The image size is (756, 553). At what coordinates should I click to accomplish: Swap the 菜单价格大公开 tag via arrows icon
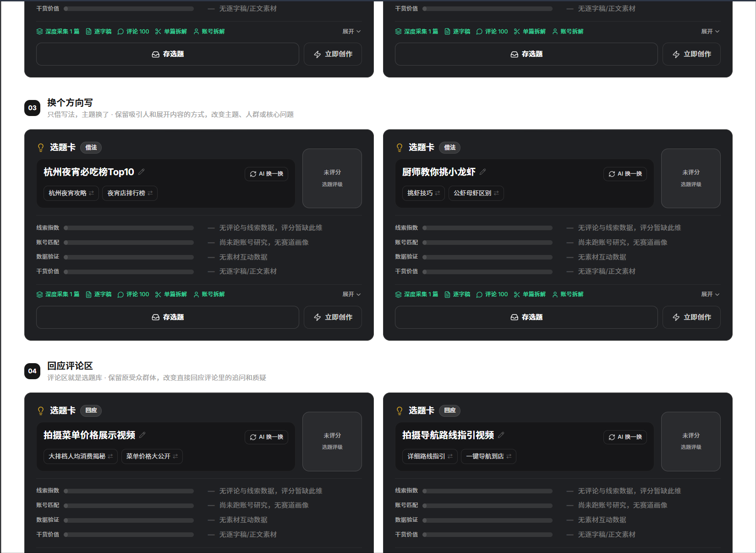point(175,456)
